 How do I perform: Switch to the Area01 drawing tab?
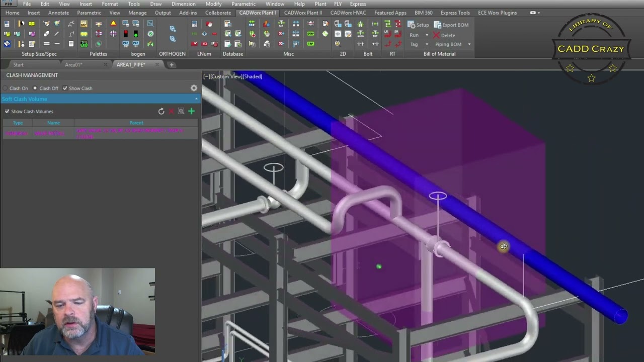[x=73, y=64]
